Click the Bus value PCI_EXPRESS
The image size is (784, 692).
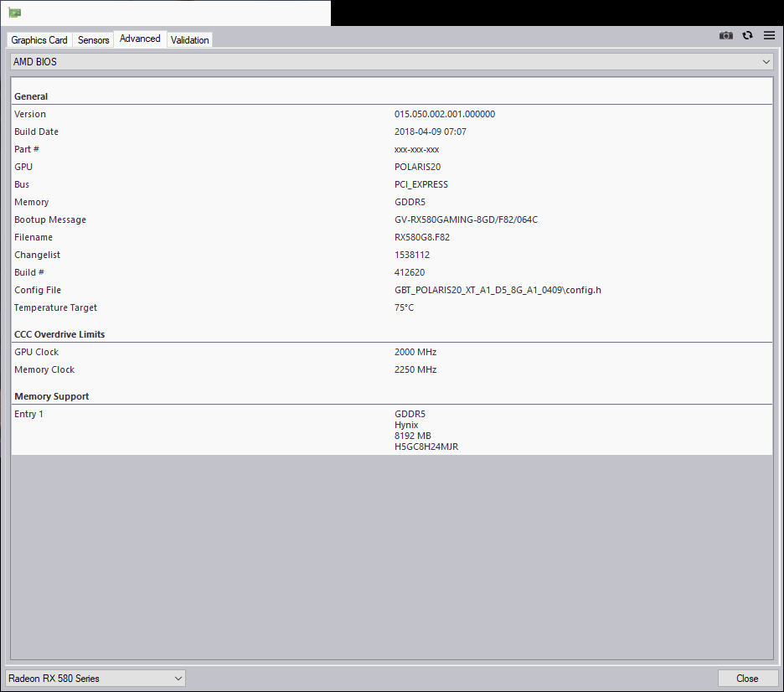(421, 184)
